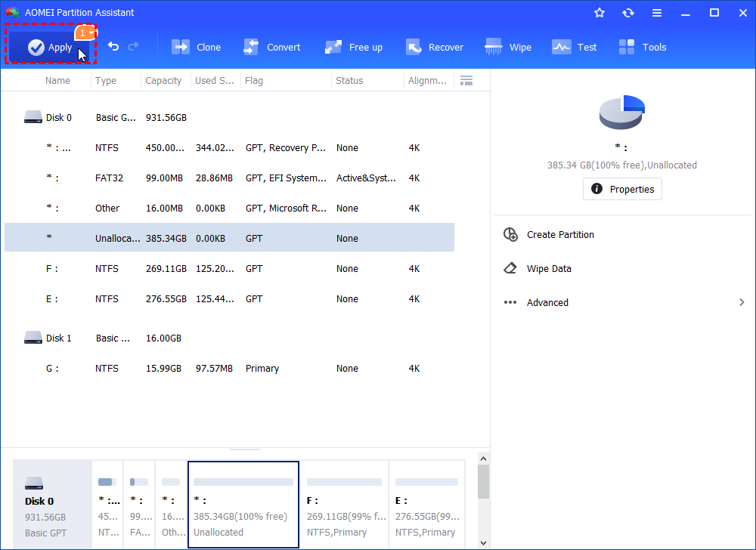Image resolution: width=756 pixels, height=550 pixels.
Task: Select Disk 0 in the disk map
Action: [x=52, y=505]
